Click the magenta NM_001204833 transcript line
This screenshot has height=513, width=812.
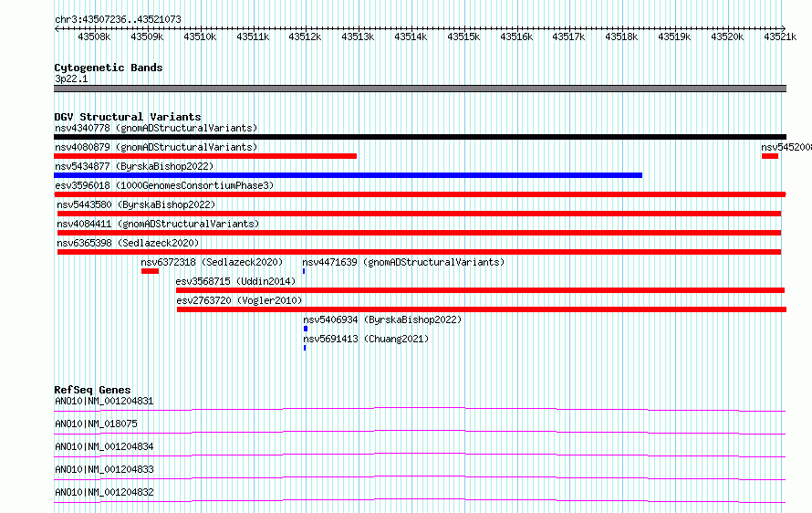420,477
